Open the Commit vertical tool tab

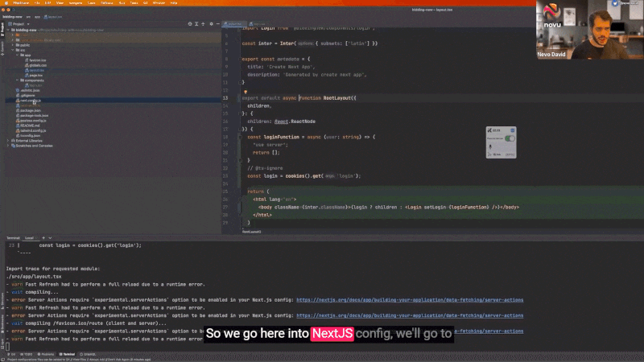2,47
